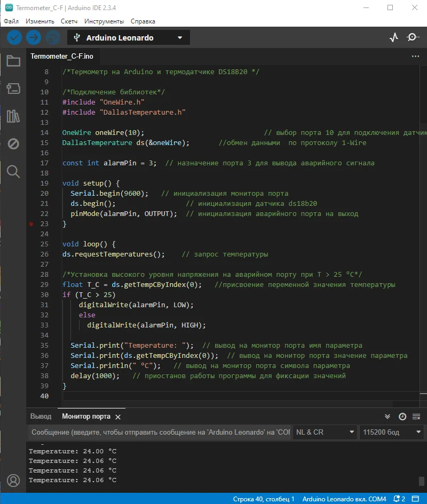This screenshot has width=427, height=504.
Task: Open the 115200 бод baud rate dropdown
Action: 391,432
